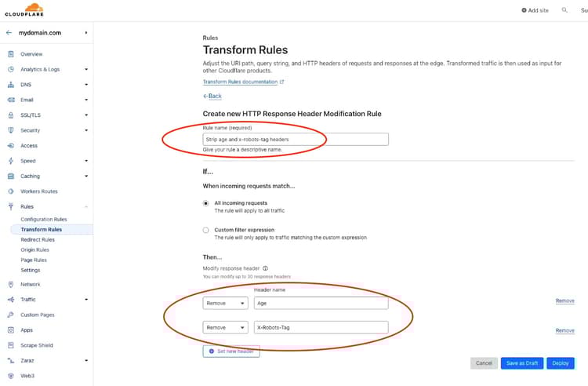Image resolution: width=588 pixels, height=386 pixels.
Task: Click the modify response header info icon
Action: (x=265, y=268)
